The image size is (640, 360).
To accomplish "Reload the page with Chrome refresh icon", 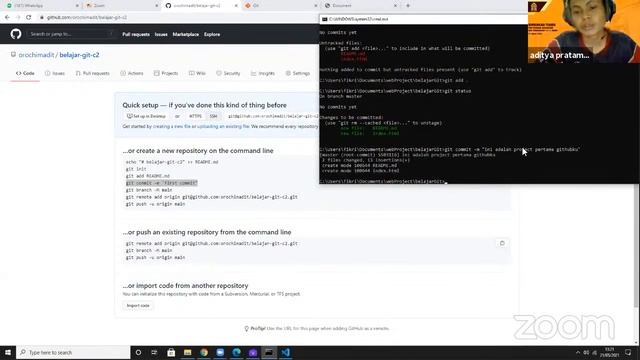I will 29,17.
